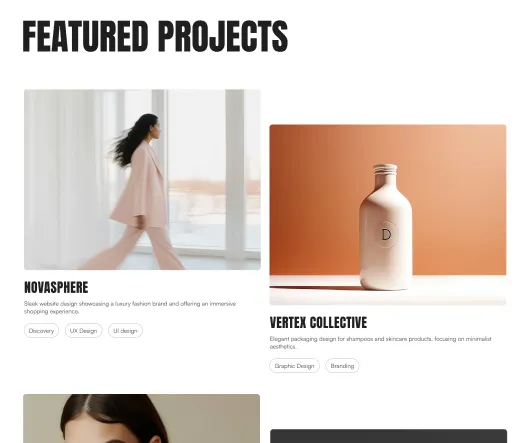Viewport: 528px width, 443px height.
Task: Click the FEATURED PROJECTS heading
Action: point(155,36)
